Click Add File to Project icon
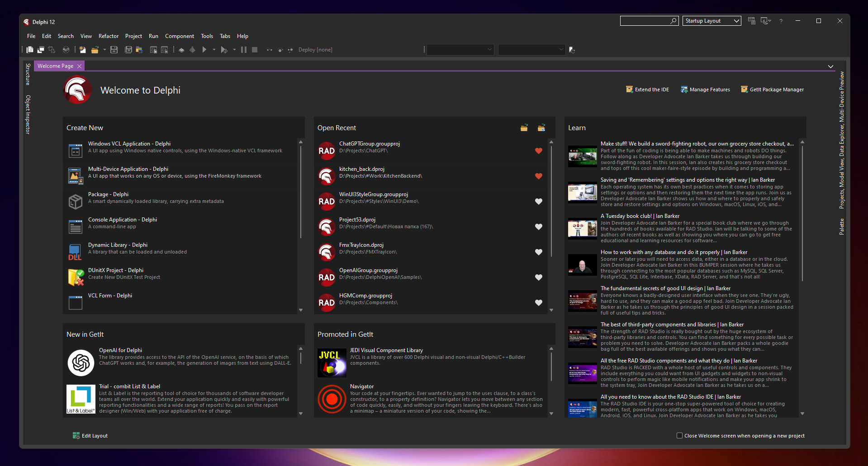 click(x=154, y=50)
